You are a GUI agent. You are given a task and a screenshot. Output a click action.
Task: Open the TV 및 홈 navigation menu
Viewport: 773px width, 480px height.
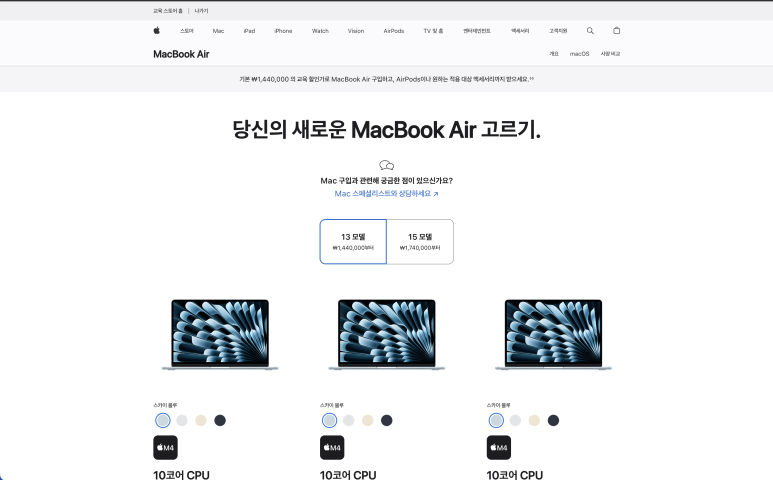433,31
